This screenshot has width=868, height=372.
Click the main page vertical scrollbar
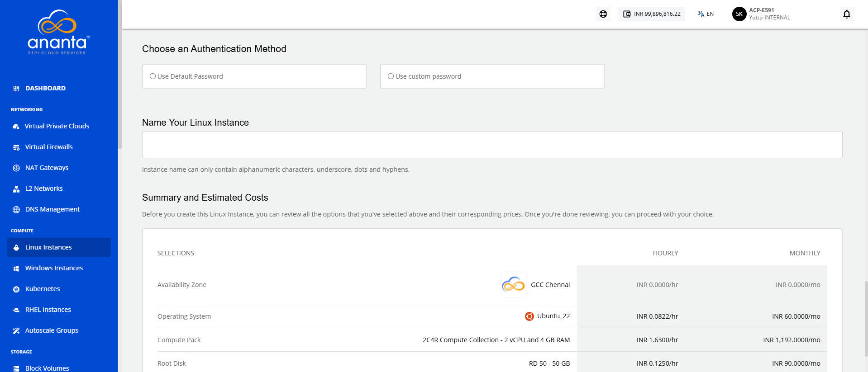click(x=866, y=319)
